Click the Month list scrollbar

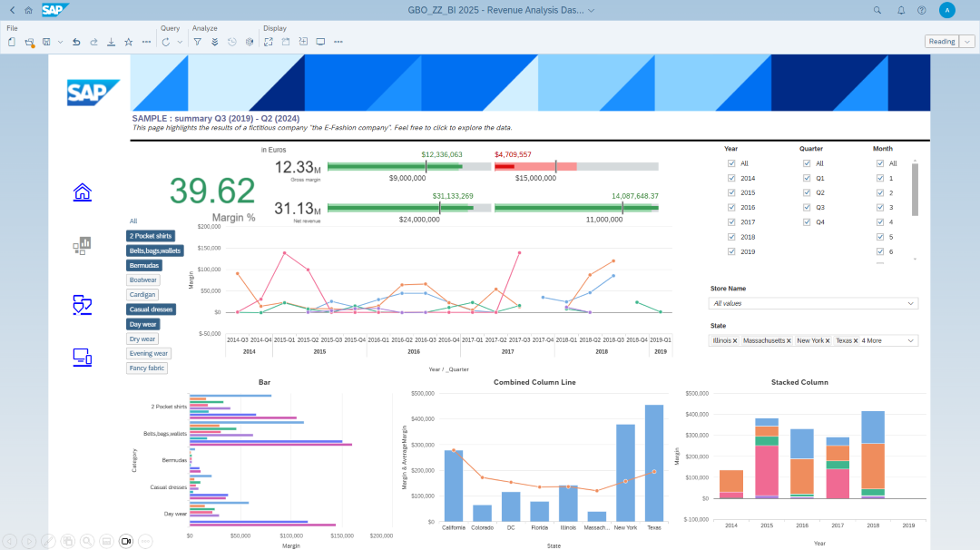tap(915, 189)
